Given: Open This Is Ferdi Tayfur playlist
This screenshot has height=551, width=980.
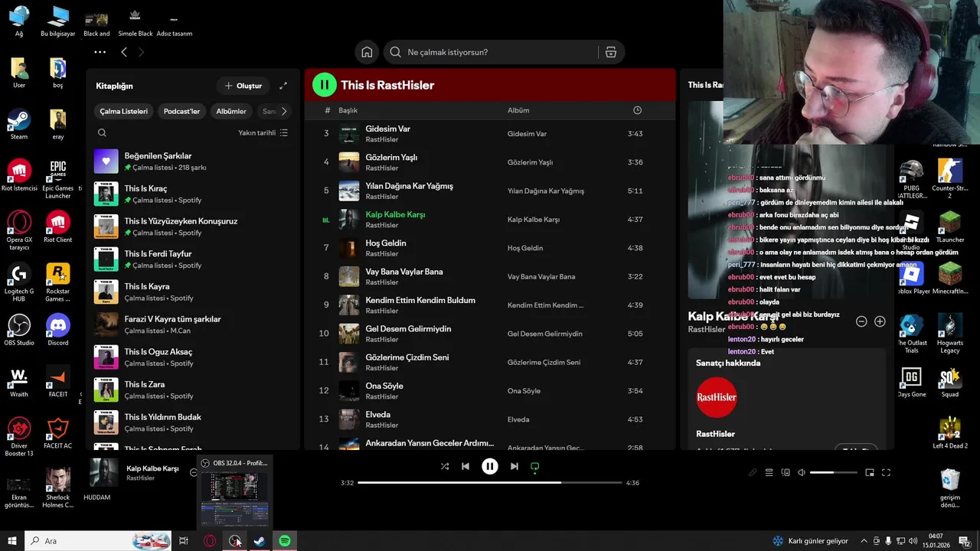Looking at the screenshot, I should [x=193, y=259].
